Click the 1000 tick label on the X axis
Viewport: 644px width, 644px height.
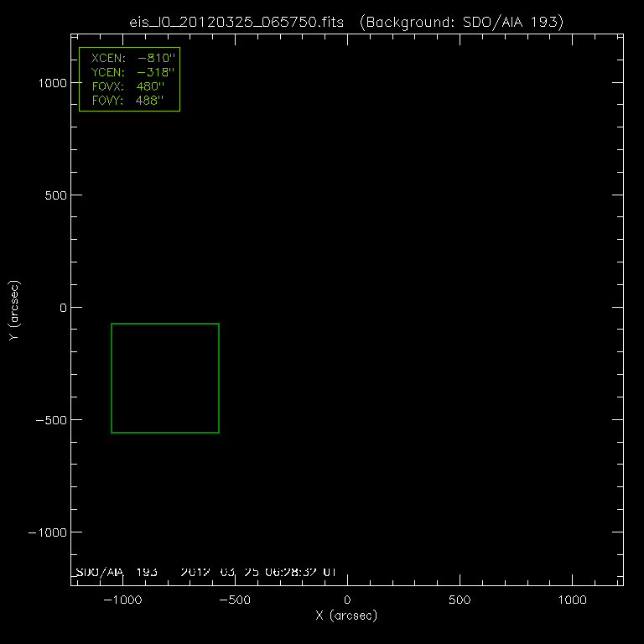[x=572, y=600]
